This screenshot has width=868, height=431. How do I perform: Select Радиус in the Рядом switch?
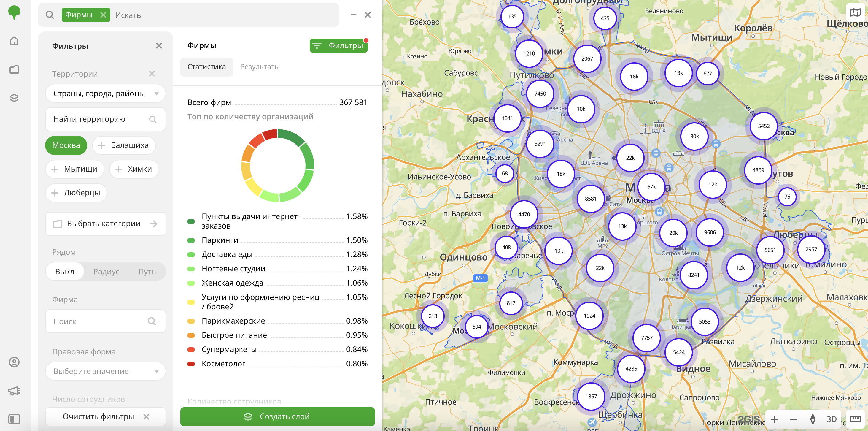click(106, 272)
